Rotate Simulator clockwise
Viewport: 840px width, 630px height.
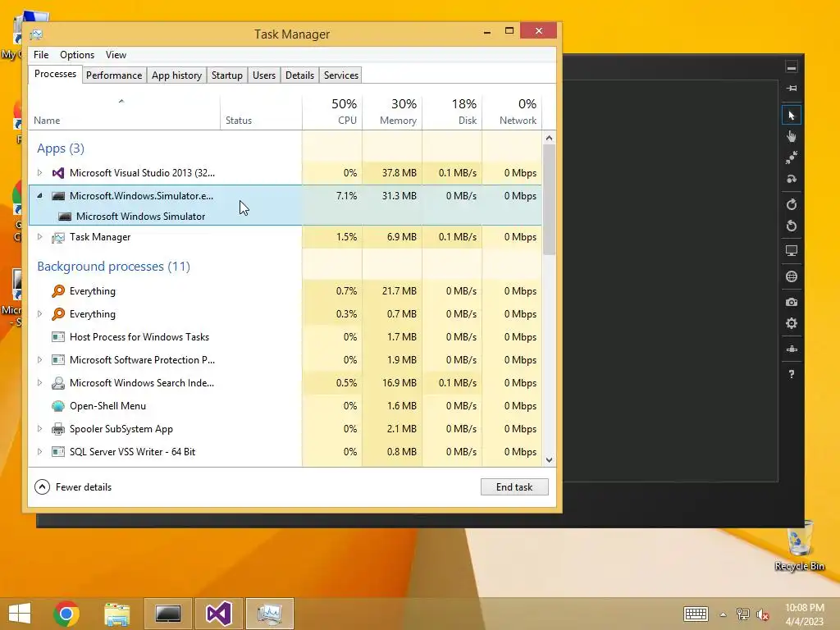(792, 204)
